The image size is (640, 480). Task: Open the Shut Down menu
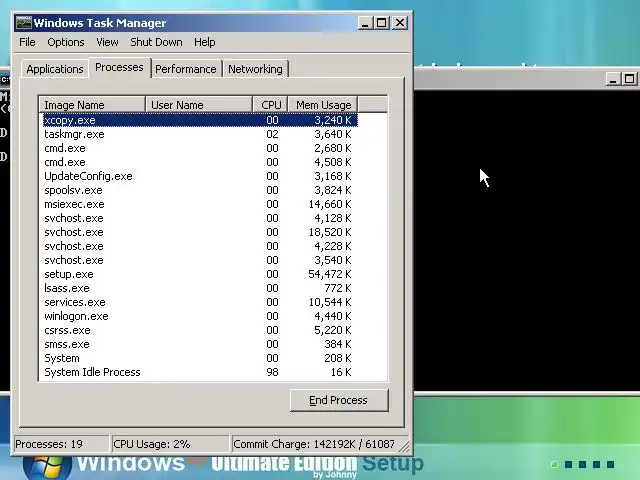tap(156, 42)
